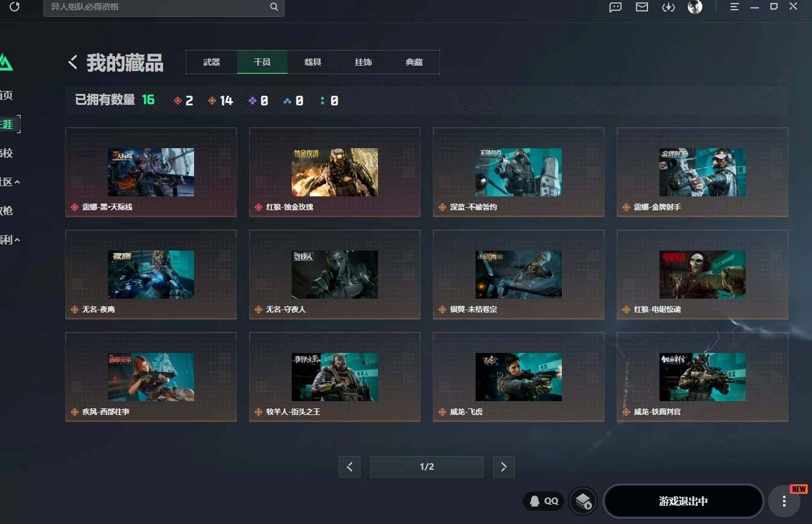Click the blue rarity icon in count bar

pos(288,101)
